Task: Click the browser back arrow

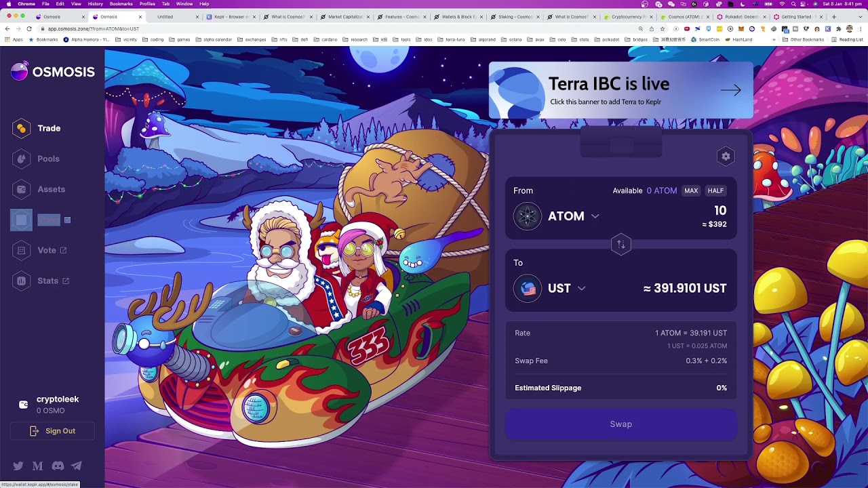Action: pos(7,28)
